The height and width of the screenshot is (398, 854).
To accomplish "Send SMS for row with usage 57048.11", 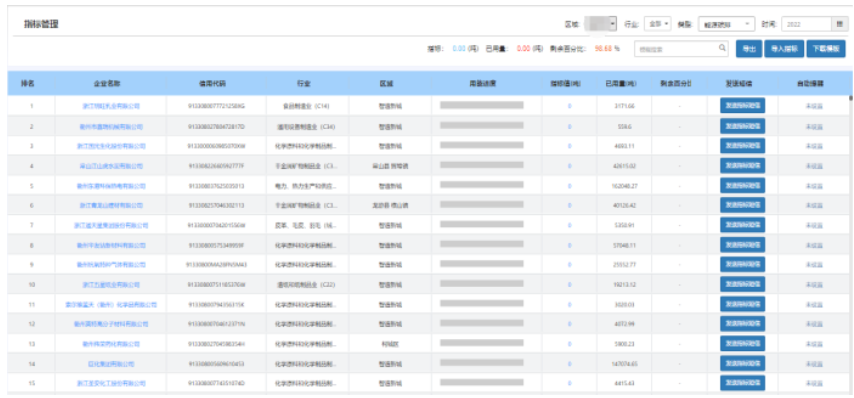I will tap(742, 245).
